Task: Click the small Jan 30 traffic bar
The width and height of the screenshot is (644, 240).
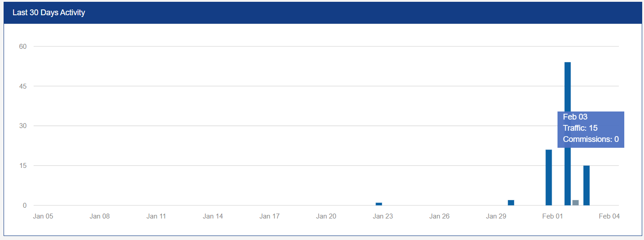Action: pos(511,202)
